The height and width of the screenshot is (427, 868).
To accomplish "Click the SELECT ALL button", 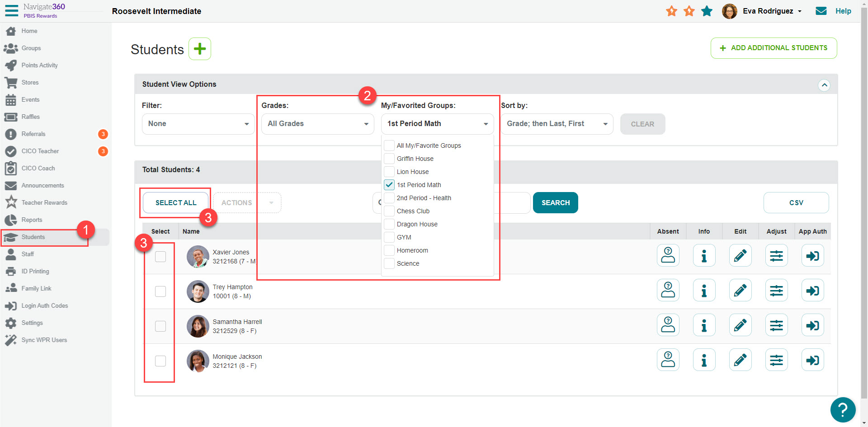I will [175, 202].
